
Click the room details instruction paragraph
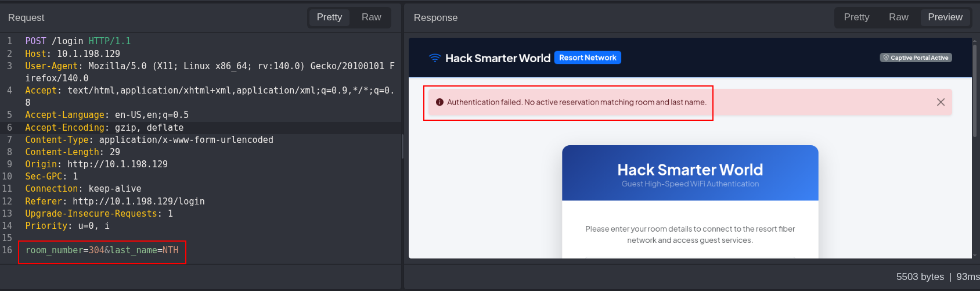[690, 235]
